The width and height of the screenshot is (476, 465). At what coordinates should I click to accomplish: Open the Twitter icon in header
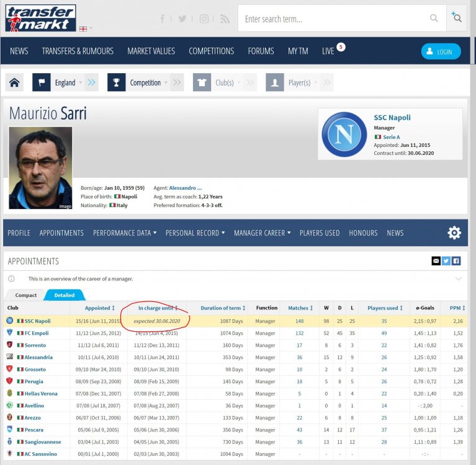pyautogui.click(x=182, y=19)
